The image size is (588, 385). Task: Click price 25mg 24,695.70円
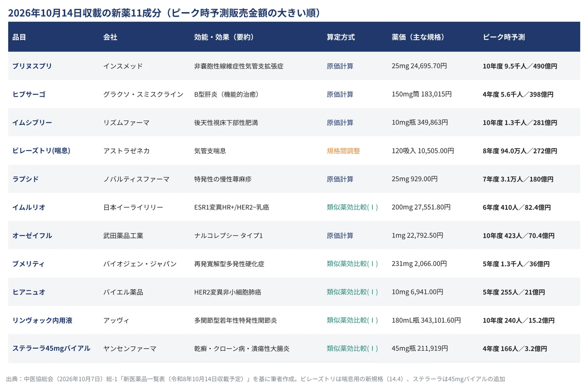click(419, 66)
